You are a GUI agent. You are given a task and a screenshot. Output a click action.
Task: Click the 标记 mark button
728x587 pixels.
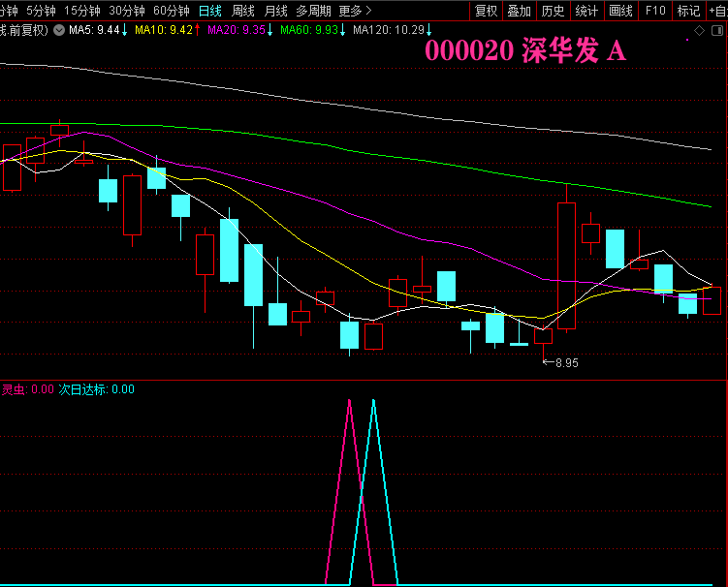(688, 11)
